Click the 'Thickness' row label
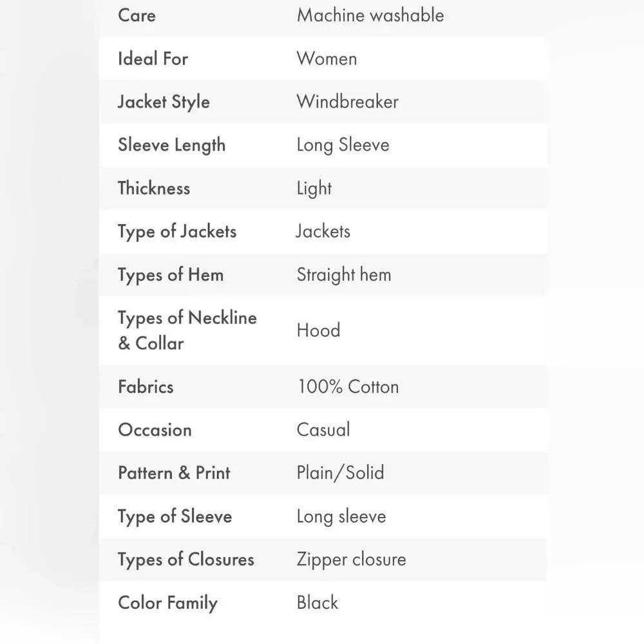644x644 pixels. [154, 188]
